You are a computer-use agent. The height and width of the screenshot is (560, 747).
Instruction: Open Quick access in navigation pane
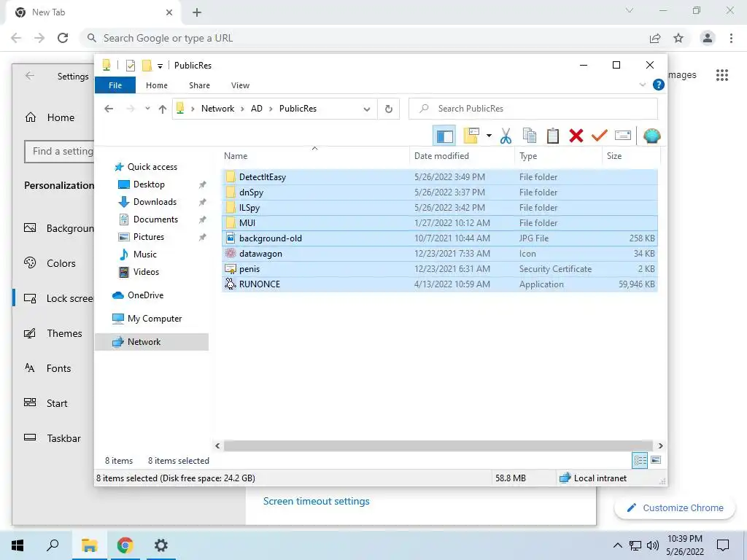click(x=152, y=167)
